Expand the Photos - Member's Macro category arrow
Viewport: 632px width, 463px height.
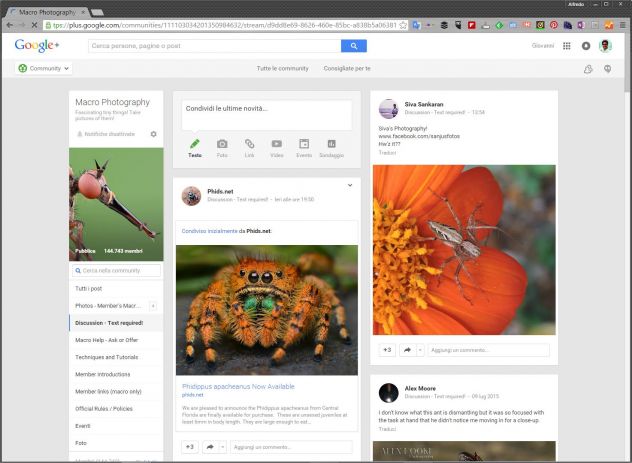point(153,305)
